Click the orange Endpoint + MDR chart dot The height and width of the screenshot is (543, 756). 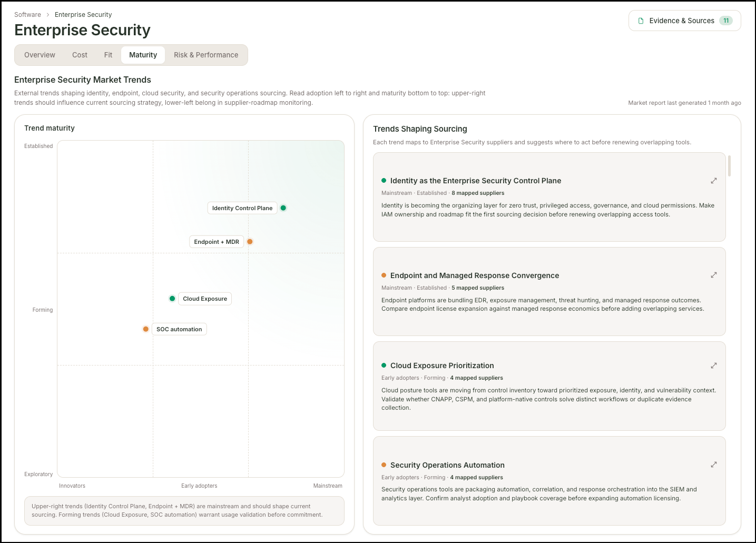(x=250, y=242)
